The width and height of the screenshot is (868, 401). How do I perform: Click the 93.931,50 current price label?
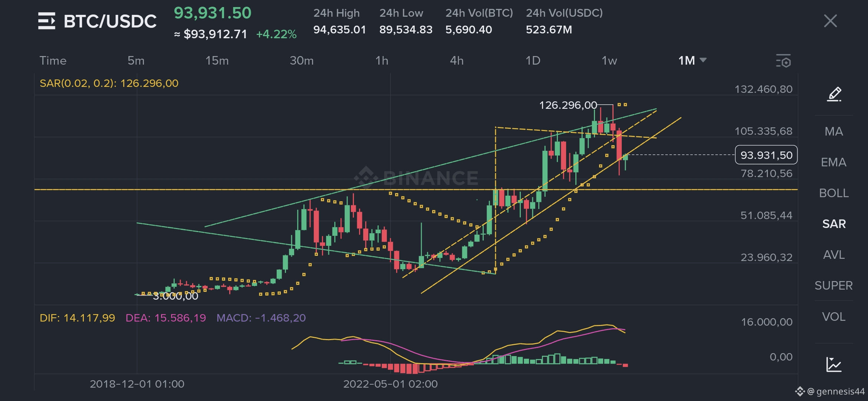(766, 155)
